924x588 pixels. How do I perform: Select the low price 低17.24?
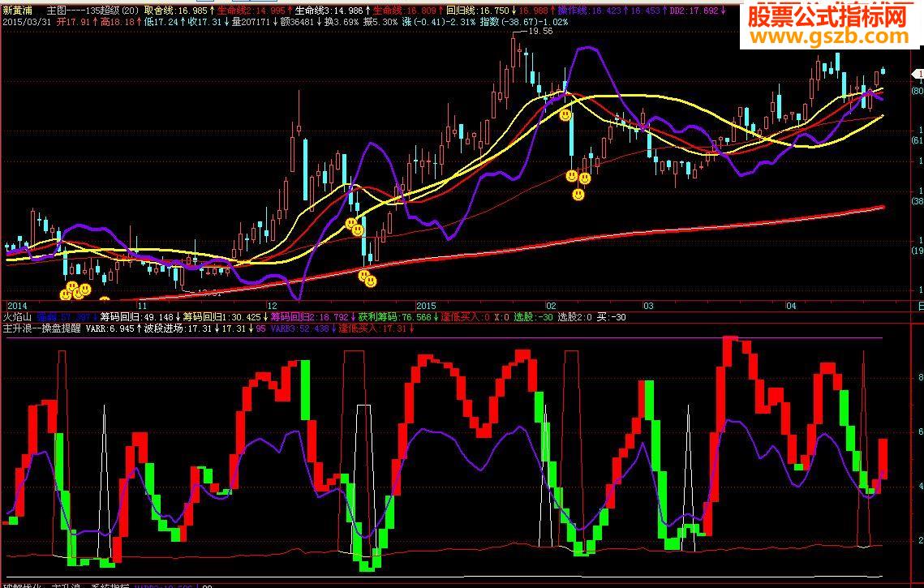(x=161, y=22)
